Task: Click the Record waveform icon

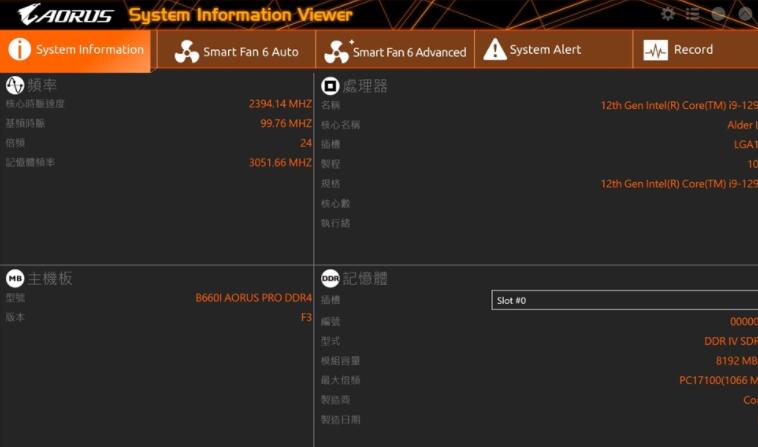Action: [655, 50]
